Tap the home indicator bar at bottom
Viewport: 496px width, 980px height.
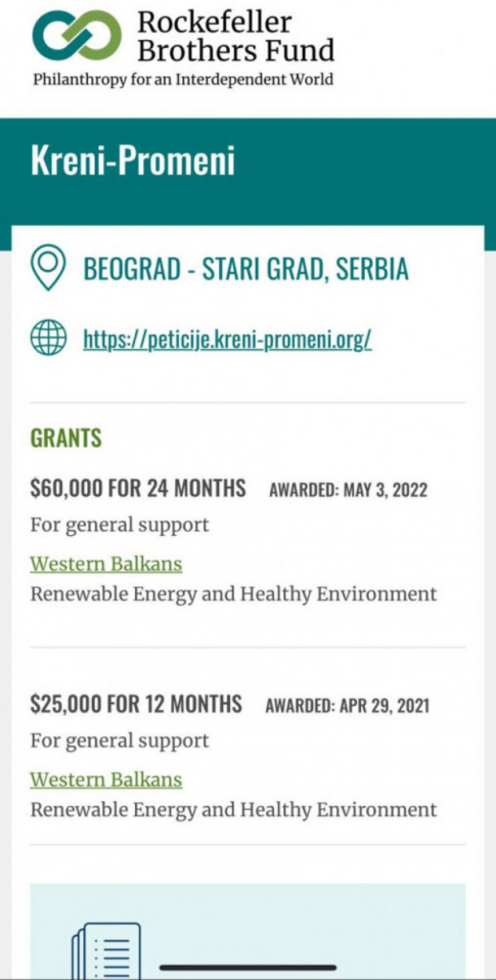248,967
